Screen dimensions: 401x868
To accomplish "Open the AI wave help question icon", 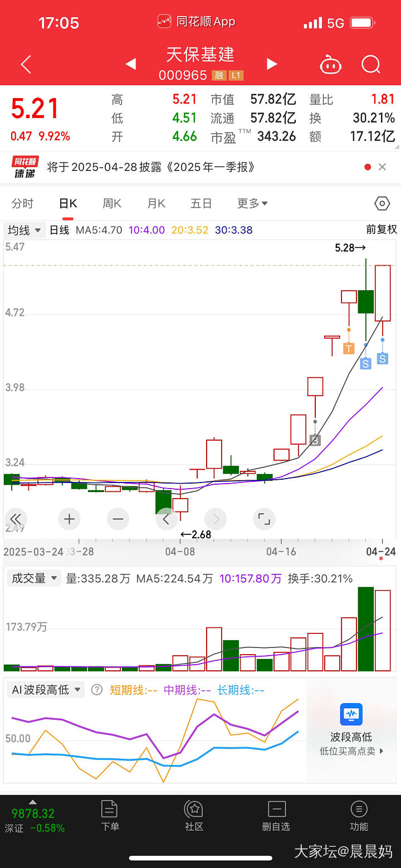I will coord(97,690).
